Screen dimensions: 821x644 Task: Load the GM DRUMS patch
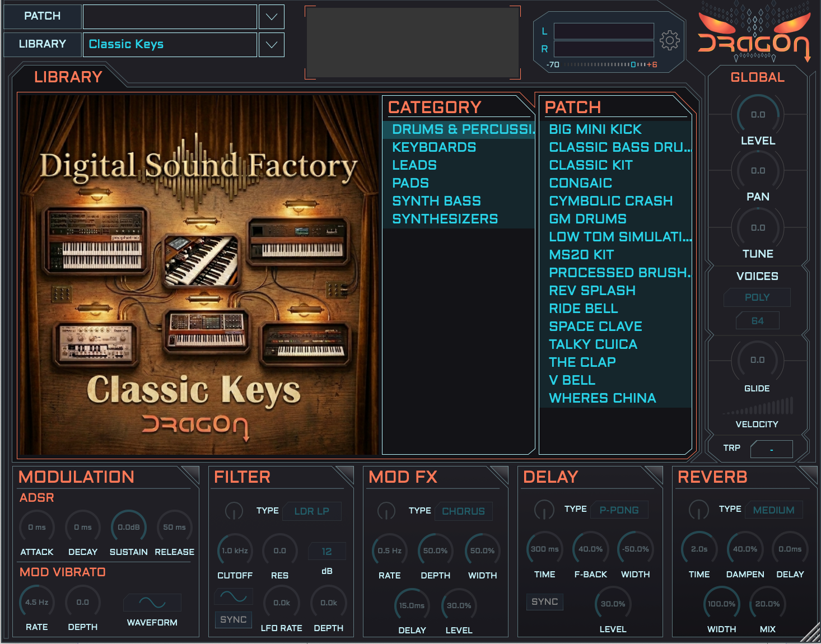[x=615, y=219]
